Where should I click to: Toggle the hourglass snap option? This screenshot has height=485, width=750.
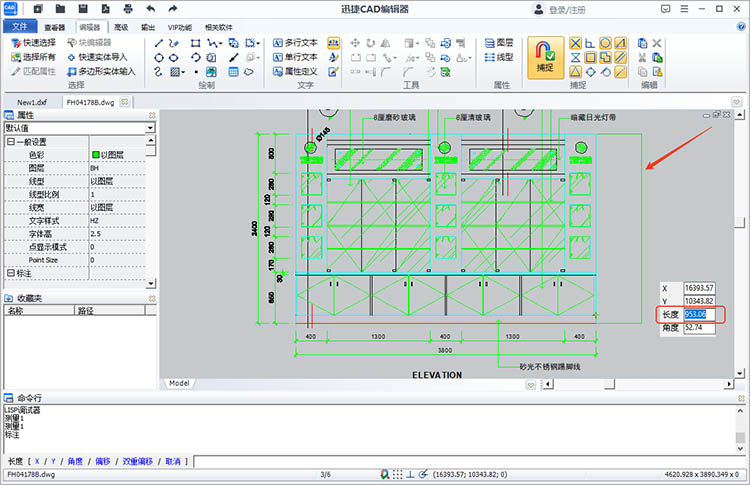point(575,58)
